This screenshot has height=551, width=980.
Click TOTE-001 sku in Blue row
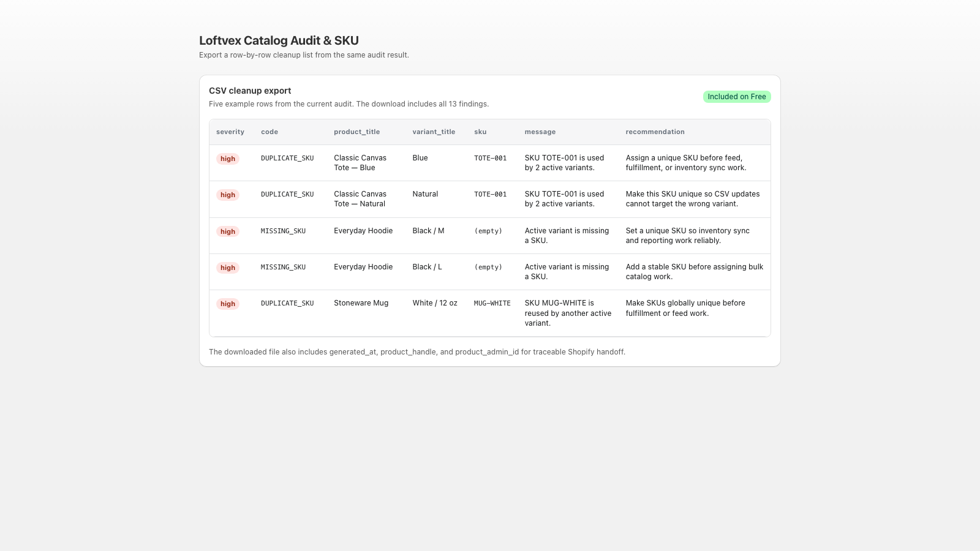(490, 158)
